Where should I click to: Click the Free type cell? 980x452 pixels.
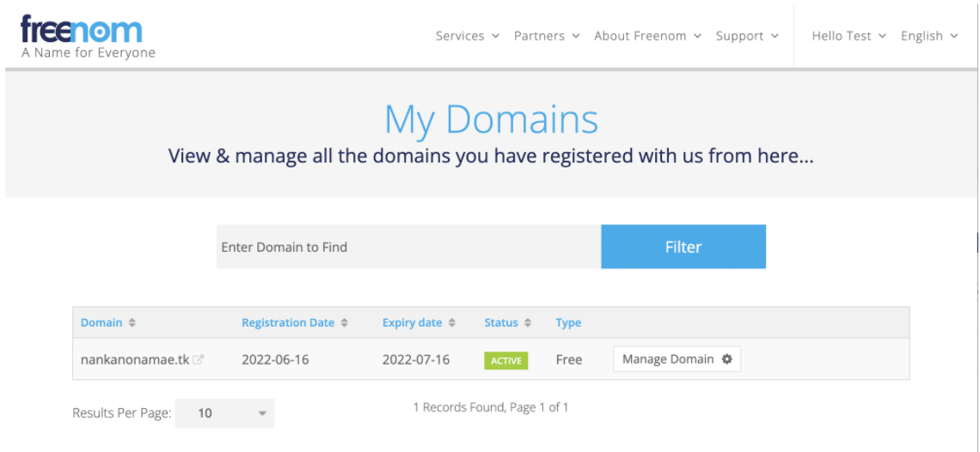point(569,359)
